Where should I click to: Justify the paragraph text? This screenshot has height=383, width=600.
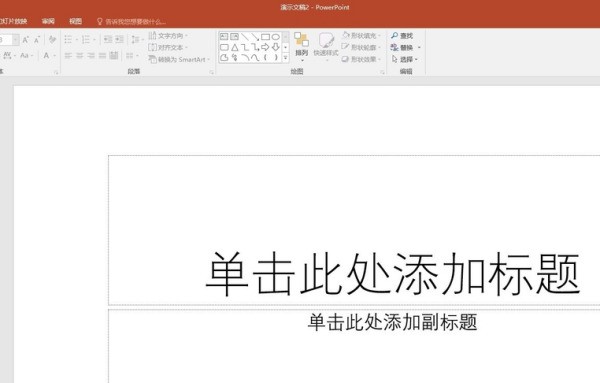click(102, 56)
